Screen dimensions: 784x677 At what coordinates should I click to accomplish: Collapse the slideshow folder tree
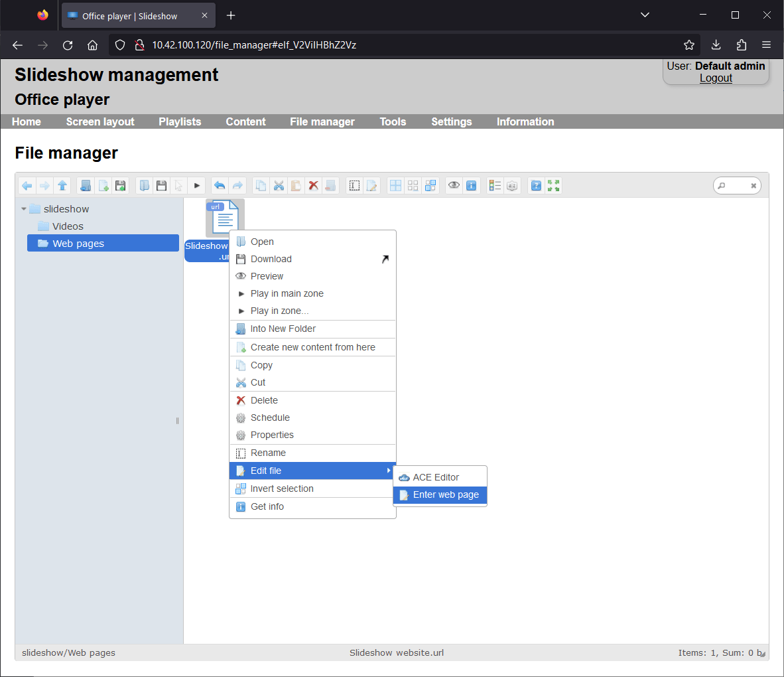click(25, 208)
